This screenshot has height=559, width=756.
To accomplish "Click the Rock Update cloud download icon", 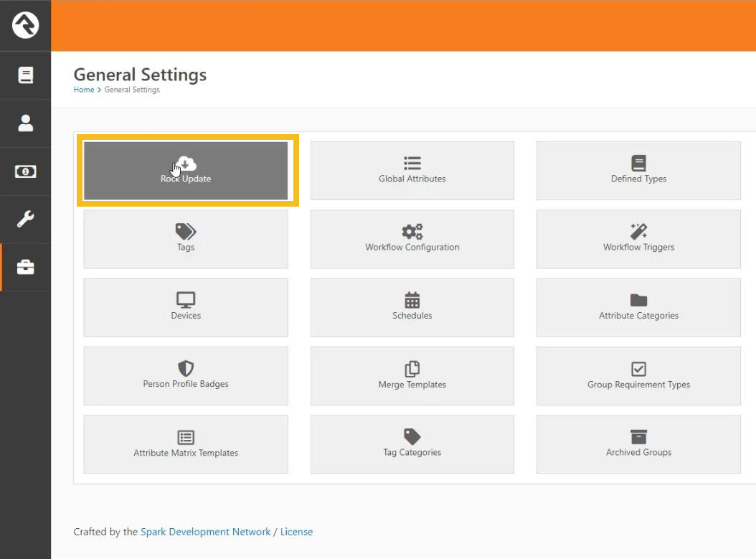I will [186, 163].
